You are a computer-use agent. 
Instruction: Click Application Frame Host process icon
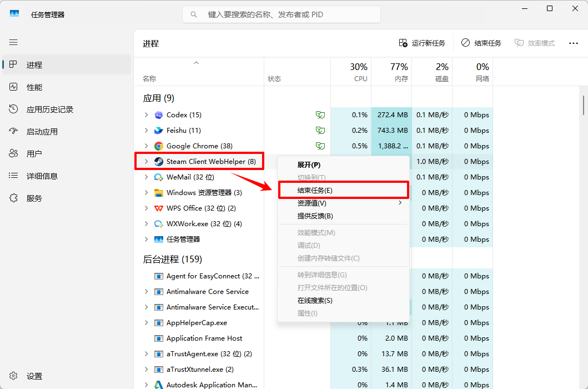coord(159,338)
